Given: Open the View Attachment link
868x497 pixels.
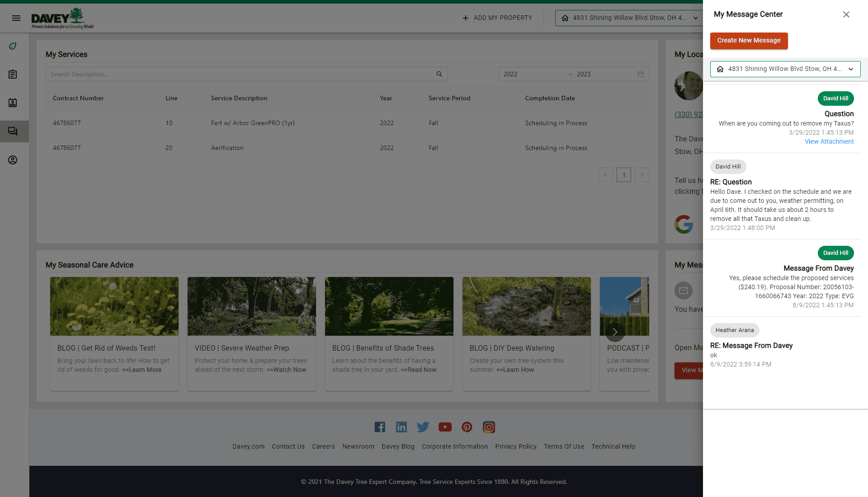Looking at the screenshot, I should (829, 141).
